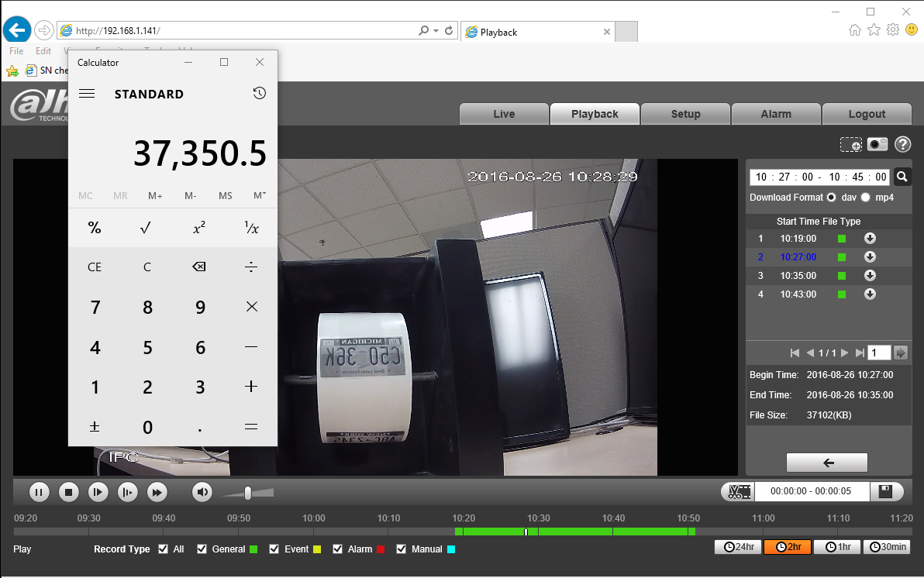The image size is (924, 578).
Task: Toggle the Event record type checkbox
Action: click(274, 549)
